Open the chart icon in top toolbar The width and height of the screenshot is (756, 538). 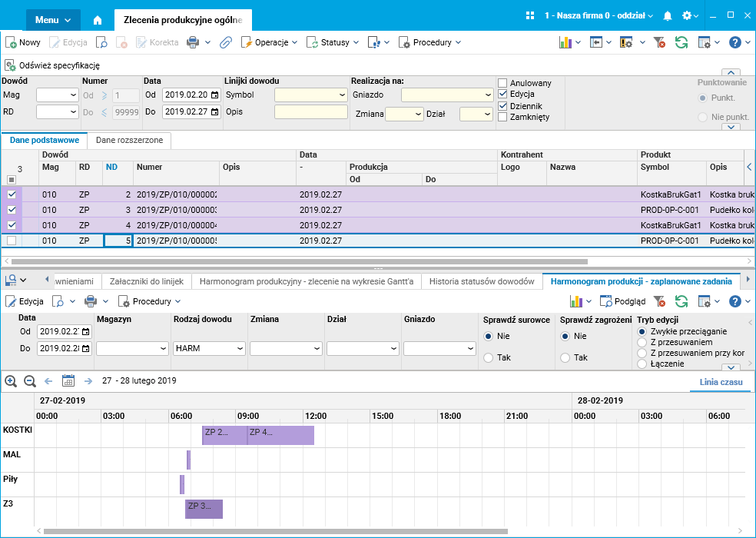565,42
